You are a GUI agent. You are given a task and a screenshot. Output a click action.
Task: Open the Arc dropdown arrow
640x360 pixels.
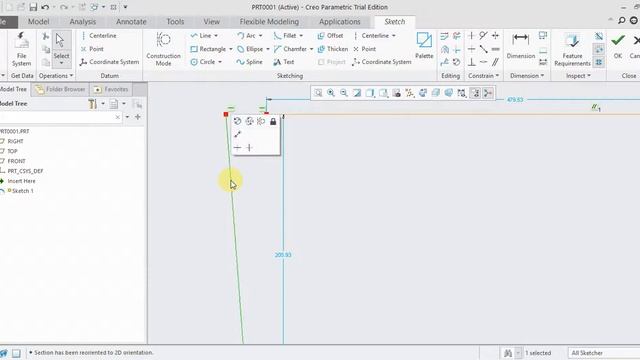(260, 36)
